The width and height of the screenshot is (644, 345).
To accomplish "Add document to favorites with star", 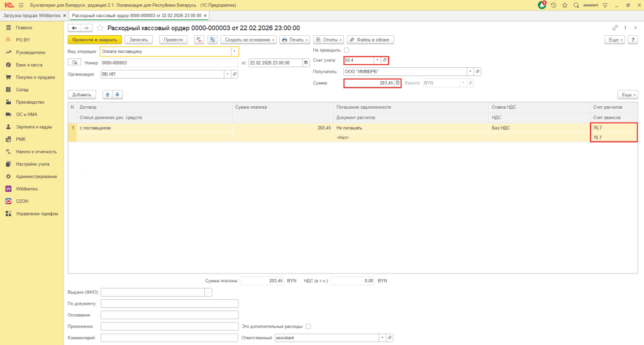I will 100,28.
